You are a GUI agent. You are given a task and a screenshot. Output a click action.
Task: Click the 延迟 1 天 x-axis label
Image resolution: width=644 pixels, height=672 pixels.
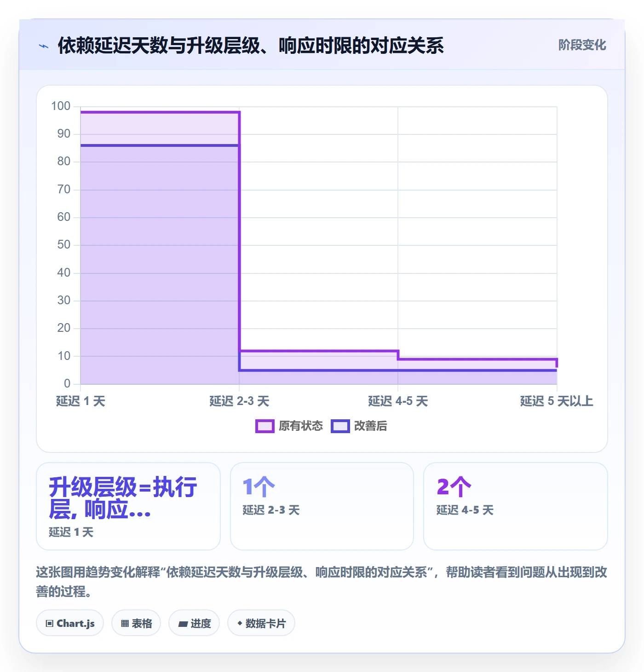pos(80,401)
